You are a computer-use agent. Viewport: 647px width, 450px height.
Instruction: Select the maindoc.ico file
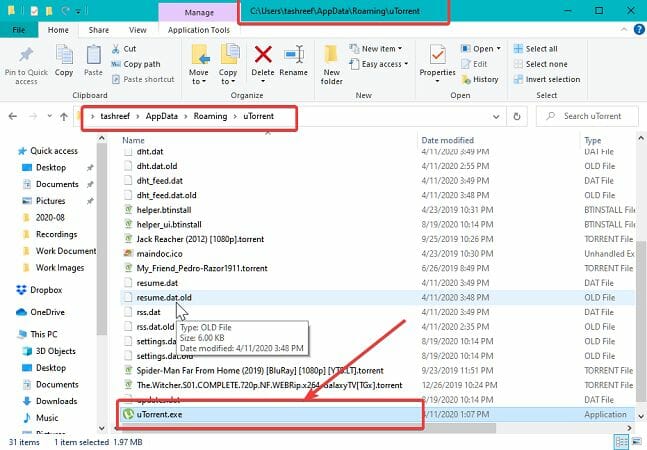159,254
